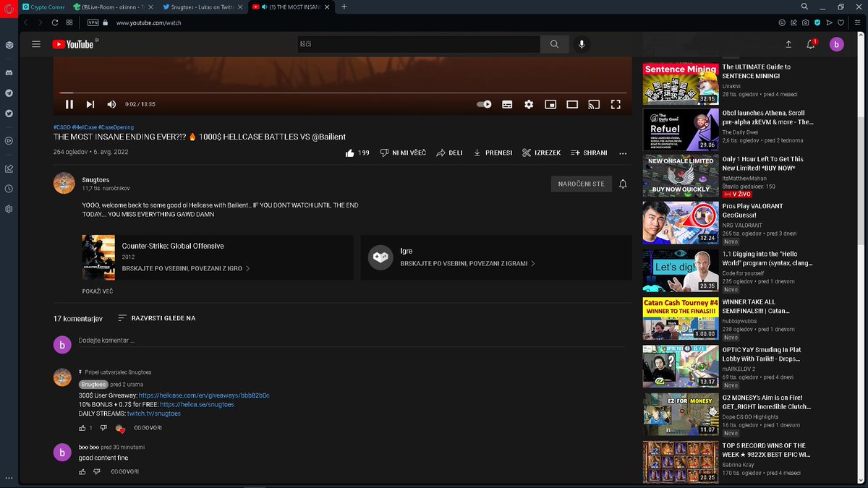The height and width of the screenshot is (488, 868).
Task: Click the search magnifier button
Action: (x=555, y=44)
